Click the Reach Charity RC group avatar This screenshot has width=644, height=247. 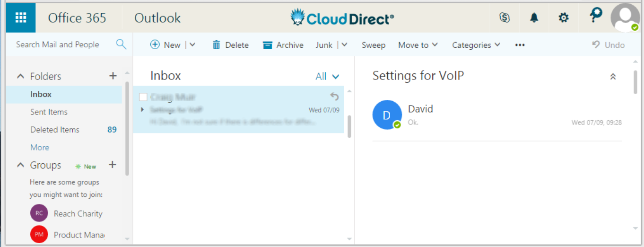[39, 213]
